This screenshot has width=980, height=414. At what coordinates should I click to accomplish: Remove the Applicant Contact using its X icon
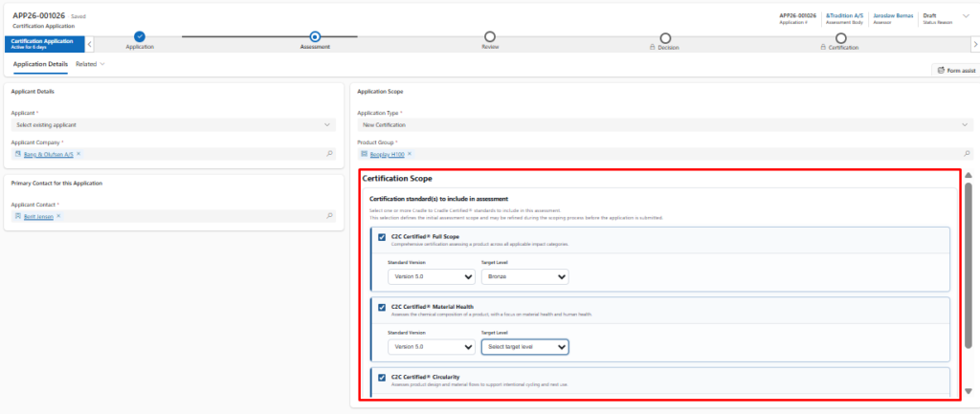tap(58, 216)
